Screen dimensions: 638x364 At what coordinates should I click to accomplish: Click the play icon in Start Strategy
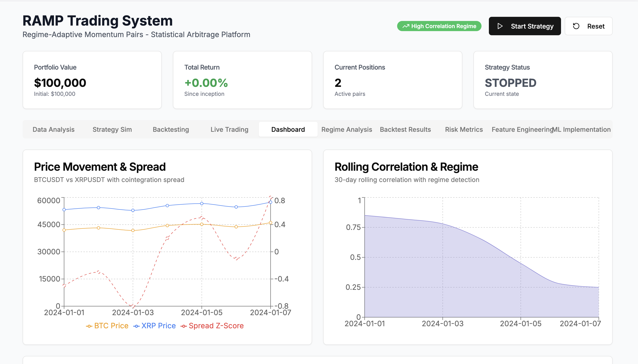point(500,26)
